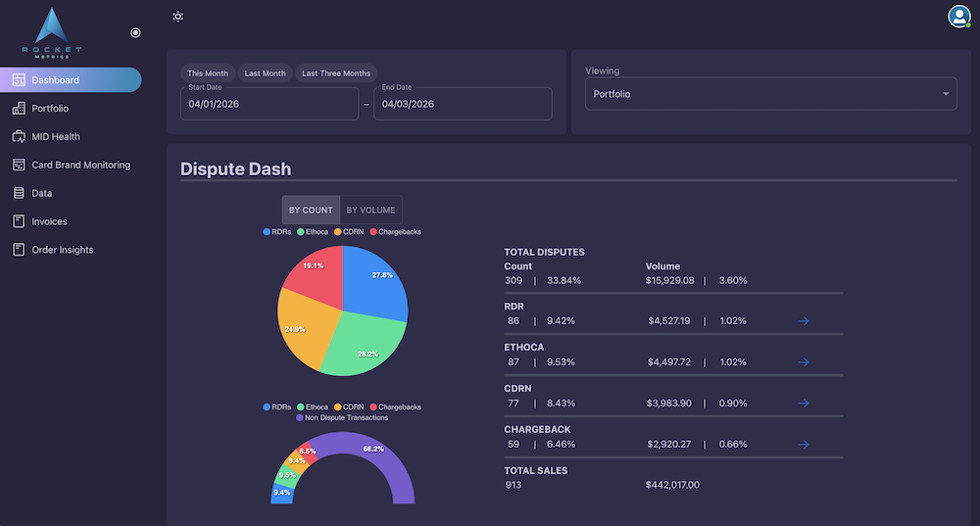Screen dimensions: 980x526
Task: Click the Start Date input field
Action: 269,104
